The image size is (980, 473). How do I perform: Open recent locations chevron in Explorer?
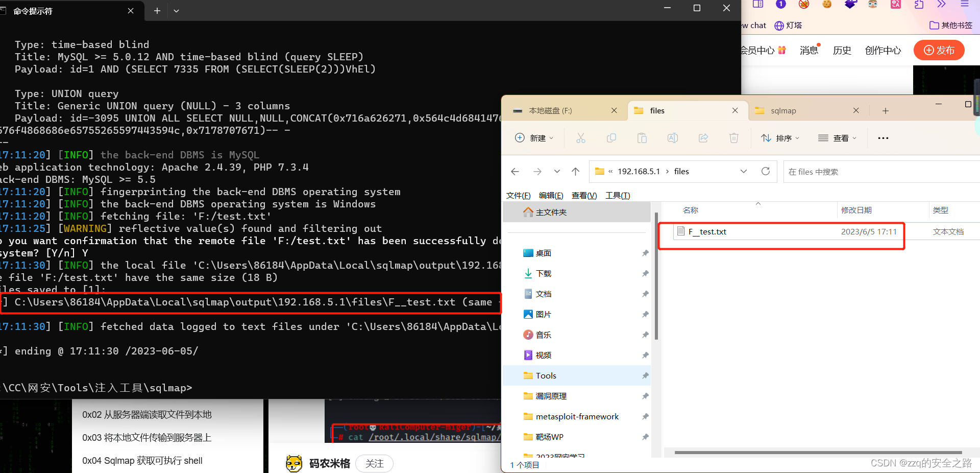(x=557, y=172)
